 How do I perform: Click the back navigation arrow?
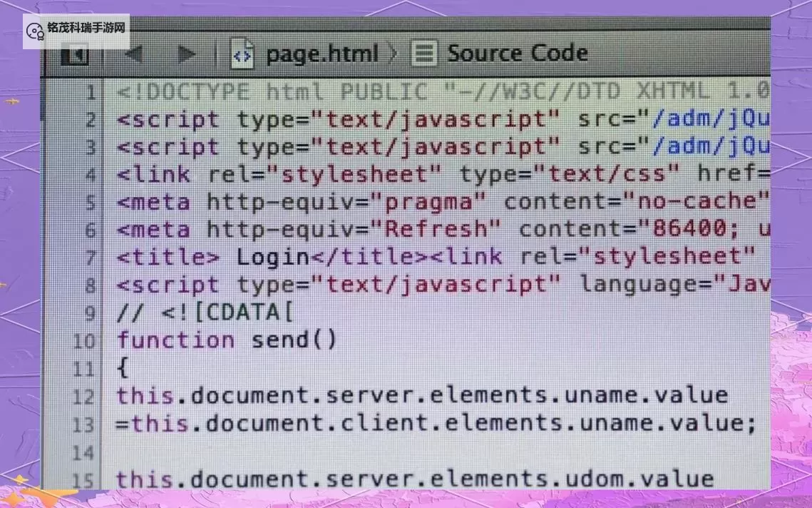(x=133, y=54)
